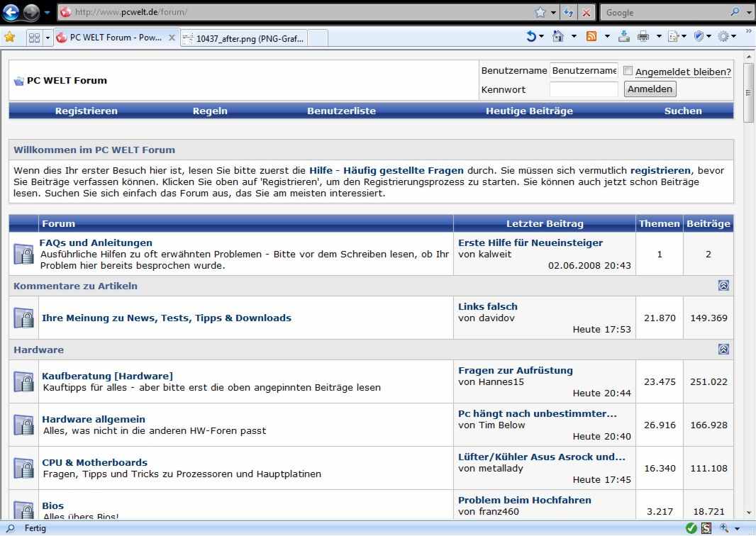This screenshot has width=756, height=536.
Task: Open the Kaufberatung [Hardware] forum link
Action: point(107,376)
